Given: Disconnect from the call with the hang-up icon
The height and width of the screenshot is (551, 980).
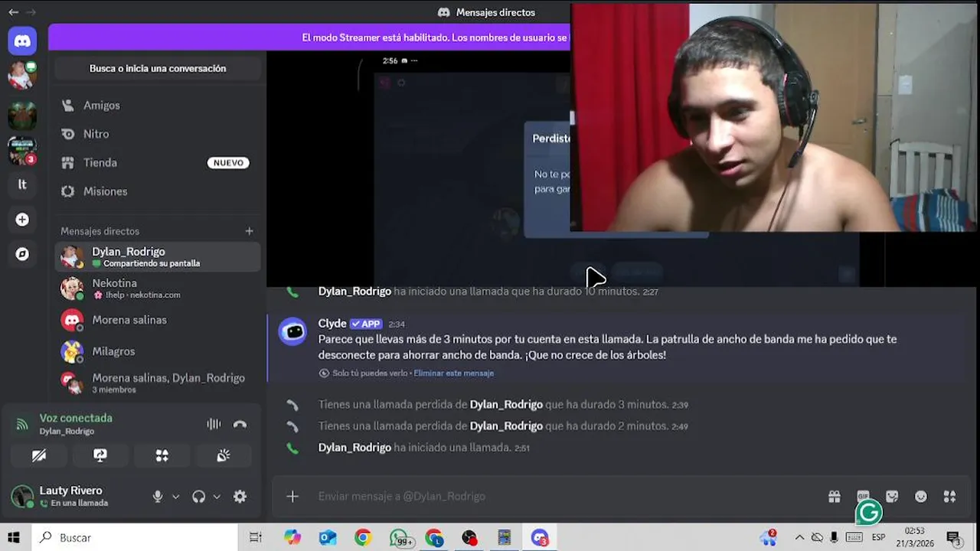Looking at the screenshot, I should coord(240,424).
